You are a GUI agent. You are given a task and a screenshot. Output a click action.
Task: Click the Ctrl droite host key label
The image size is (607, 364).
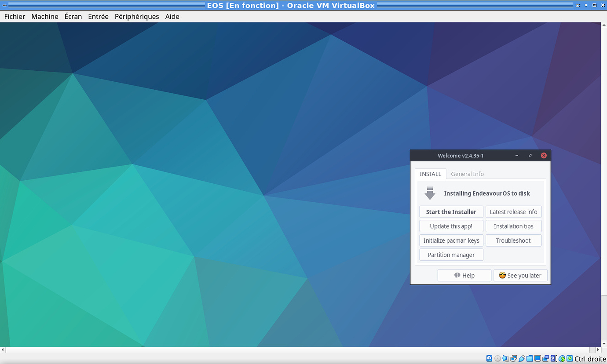[x=590, y=359]
